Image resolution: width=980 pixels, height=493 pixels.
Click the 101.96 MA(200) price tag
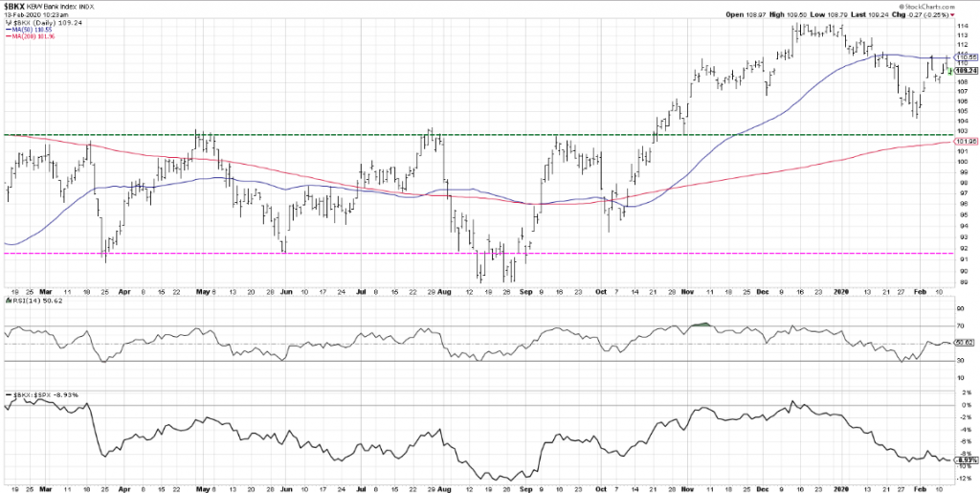965,142
